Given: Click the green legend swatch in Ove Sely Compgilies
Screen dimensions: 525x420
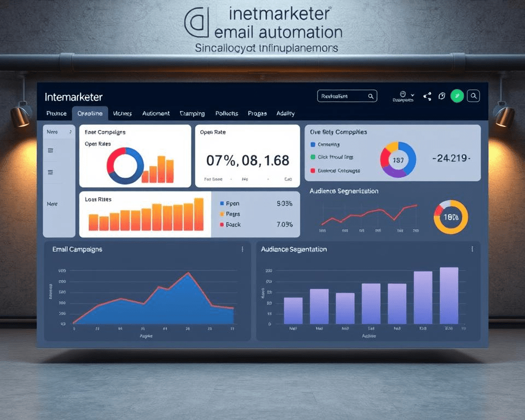Looking at the screenshot, I should pyautogui.click(x=313, y=157).
